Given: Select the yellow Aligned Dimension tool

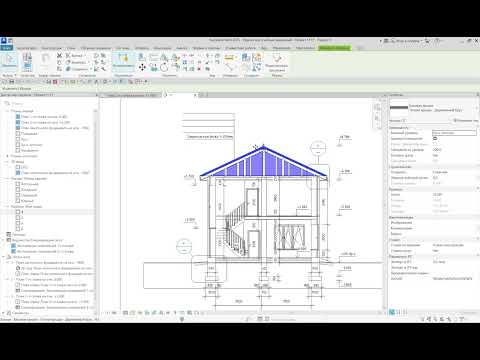Looking at the screenshot, I should [x=229, y=57].
